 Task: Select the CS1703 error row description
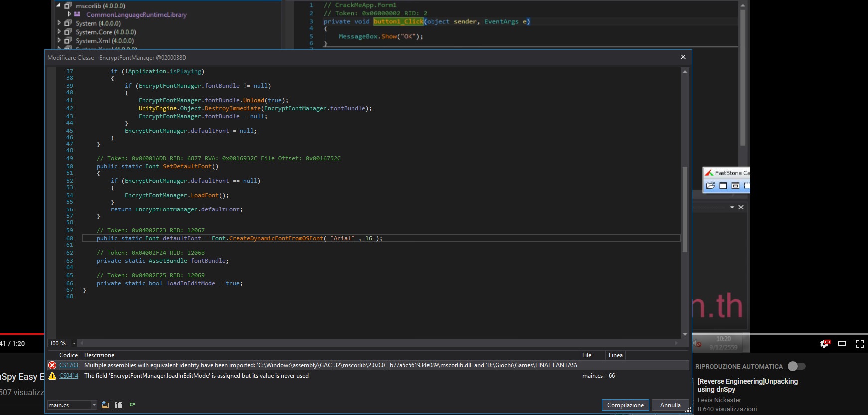point(330,365)
